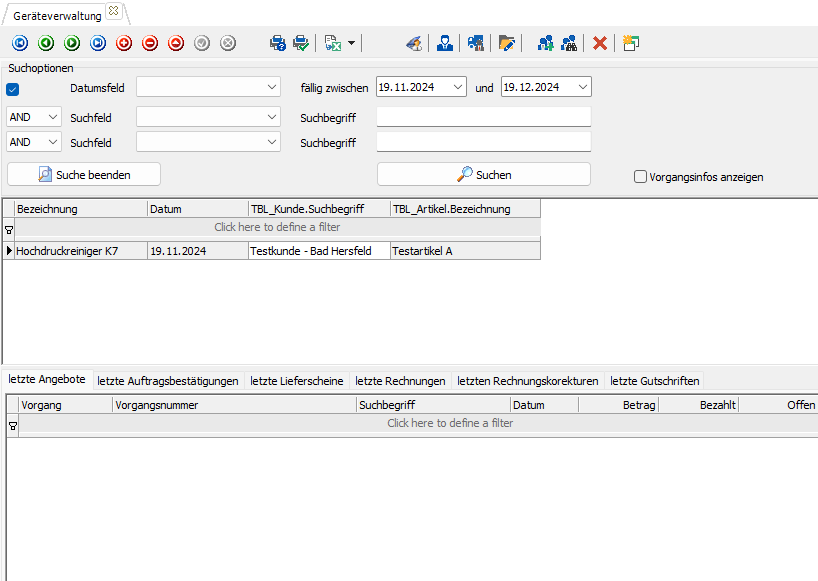Jump to first record navigation button
The image size is (818, 581).
pos(20,43)
